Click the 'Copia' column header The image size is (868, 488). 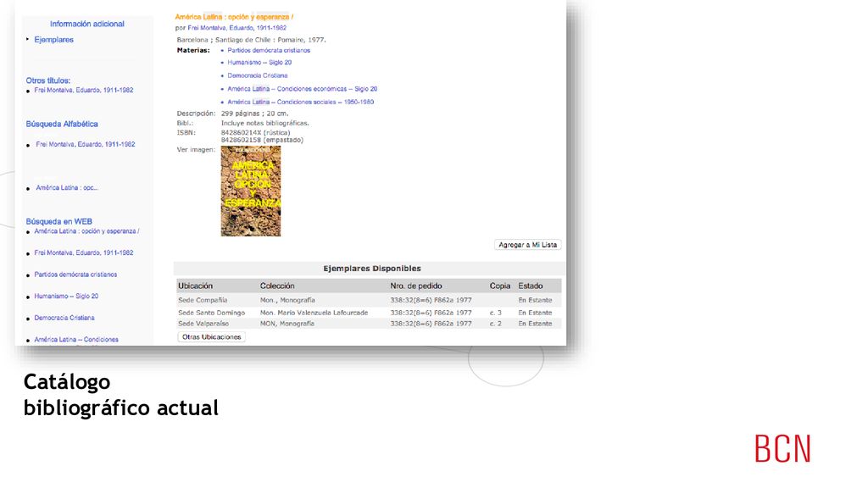[500, 286]
